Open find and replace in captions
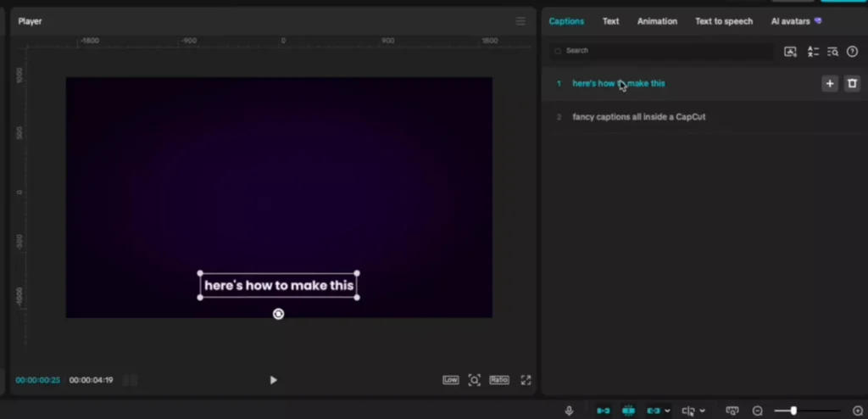868x419 pixels. (832, 52)
